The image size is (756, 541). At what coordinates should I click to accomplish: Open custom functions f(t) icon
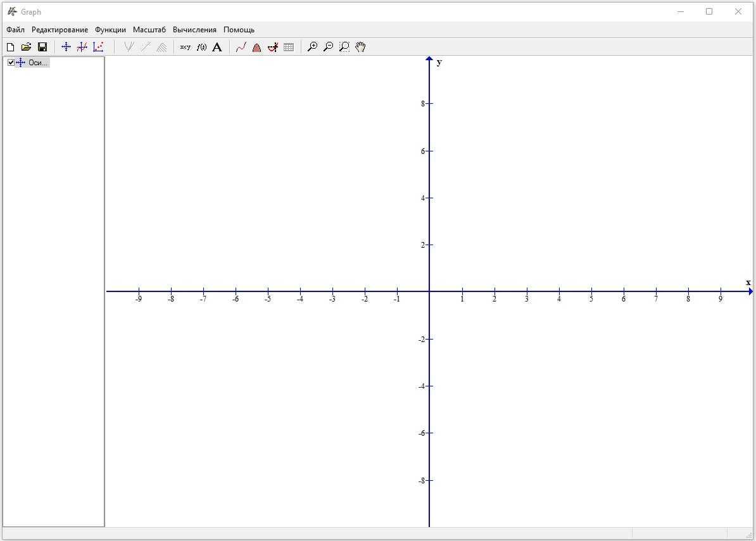pyautogui.click(x=201, y=47)
